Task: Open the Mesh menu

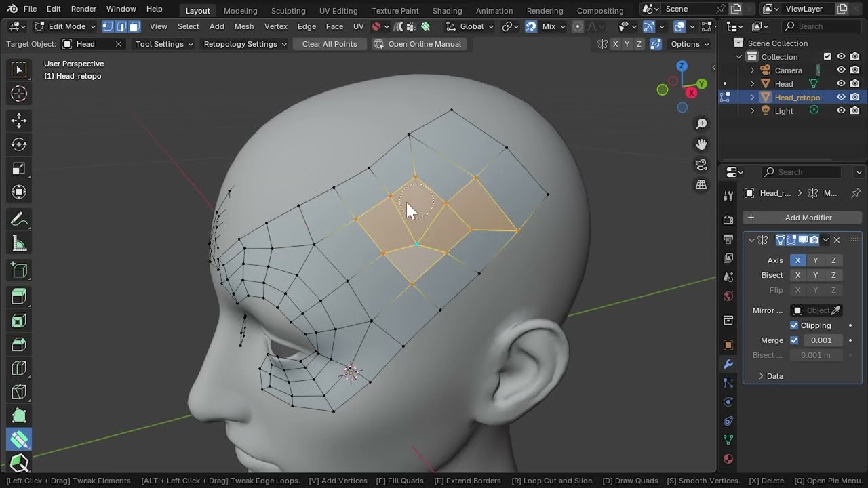Action: [244, 26]
